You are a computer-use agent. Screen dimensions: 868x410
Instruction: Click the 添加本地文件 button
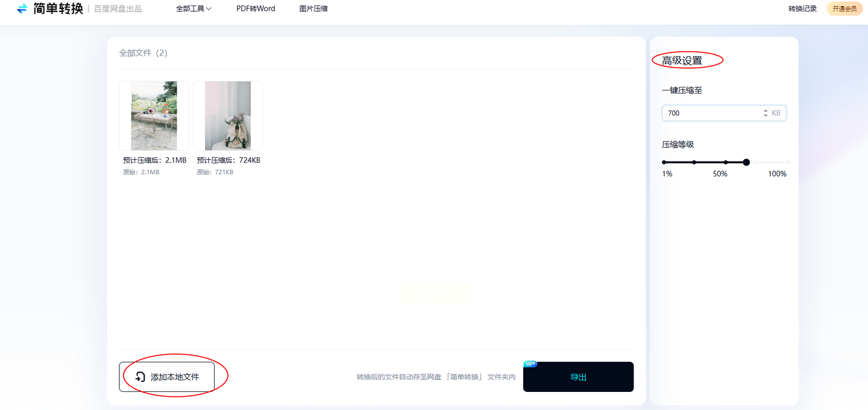[x=167, y=377]
